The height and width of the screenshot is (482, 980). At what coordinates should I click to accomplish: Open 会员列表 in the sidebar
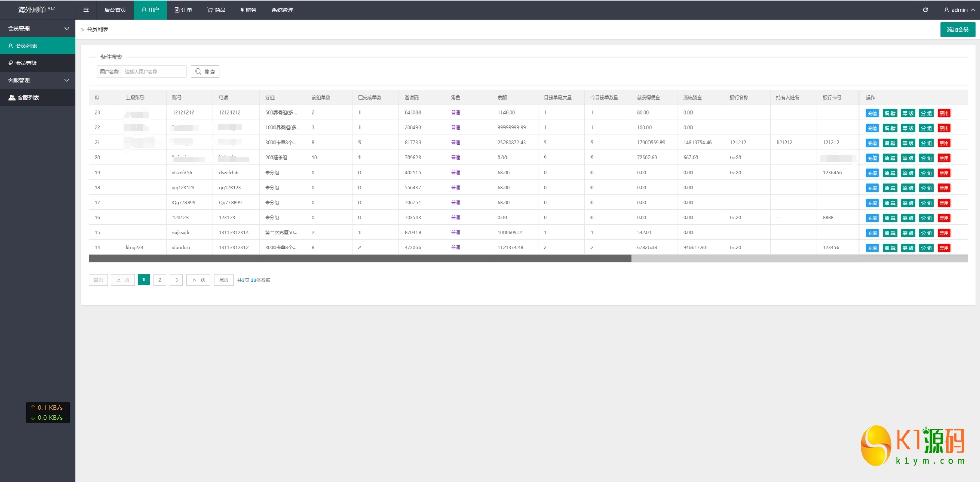[x=26, y=46]
